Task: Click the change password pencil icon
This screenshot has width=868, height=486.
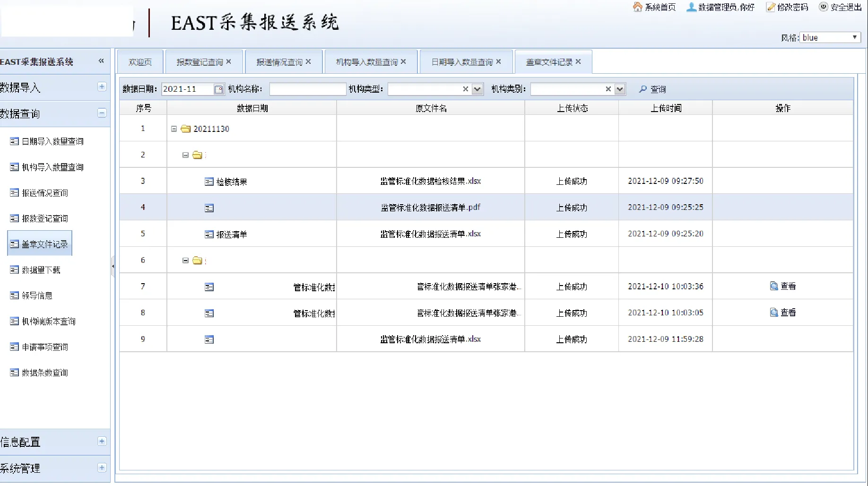Action: (771, 7)
